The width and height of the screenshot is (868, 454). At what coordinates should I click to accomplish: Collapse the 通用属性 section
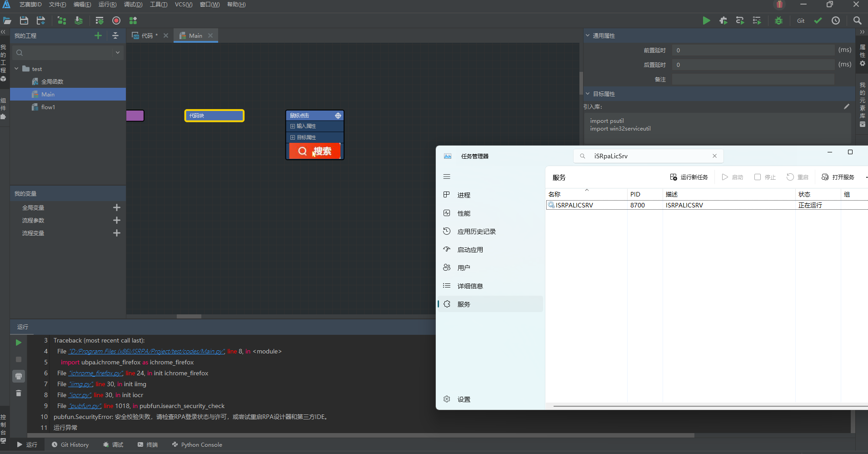[x=588, y=35]
